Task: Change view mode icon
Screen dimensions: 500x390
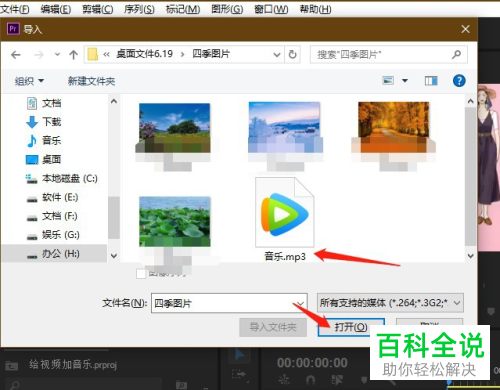Action: pos(388,81)
